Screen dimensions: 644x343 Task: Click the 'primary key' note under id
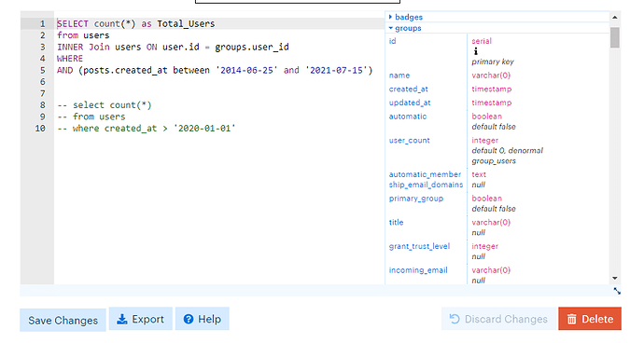tap(493, 62)
